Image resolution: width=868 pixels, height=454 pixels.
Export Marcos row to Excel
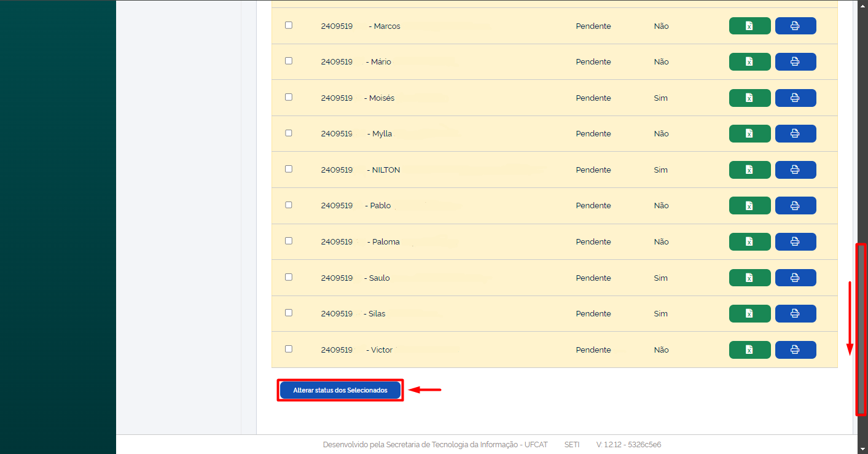[749, 26]
